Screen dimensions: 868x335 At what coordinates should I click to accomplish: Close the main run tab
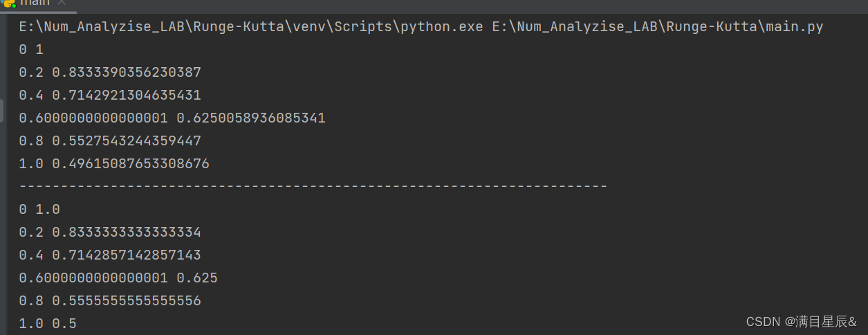tap(60, 3)
